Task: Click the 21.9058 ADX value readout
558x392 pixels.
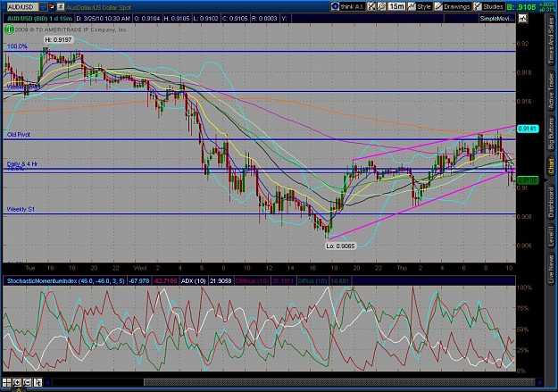Action: (x=221, y=281)
